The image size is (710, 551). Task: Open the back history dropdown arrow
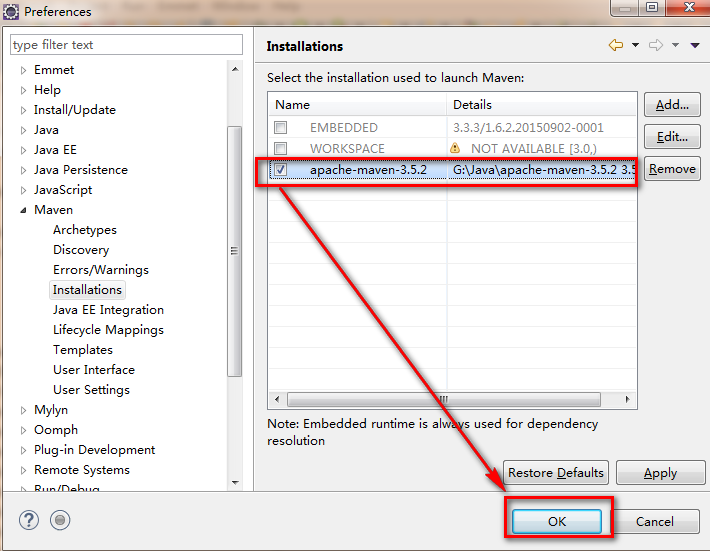(x=635, y=45)
